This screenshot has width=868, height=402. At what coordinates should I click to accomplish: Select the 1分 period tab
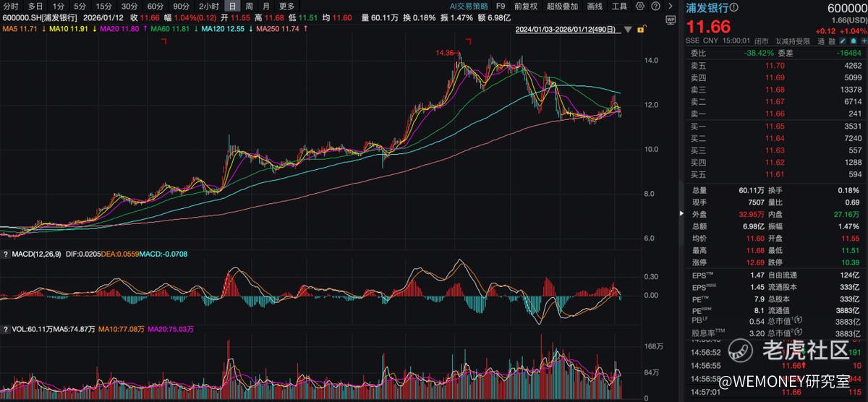tap(58, 6)
